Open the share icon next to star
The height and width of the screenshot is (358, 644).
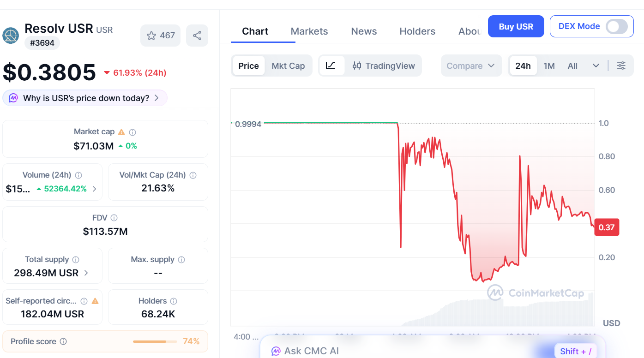tap(197, 36)
